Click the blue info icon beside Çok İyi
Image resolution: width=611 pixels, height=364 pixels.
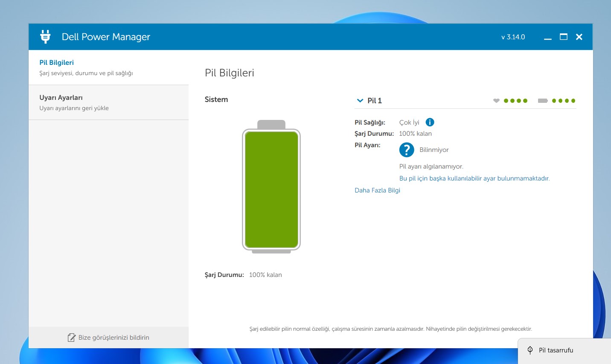click(x=430, y=122)
